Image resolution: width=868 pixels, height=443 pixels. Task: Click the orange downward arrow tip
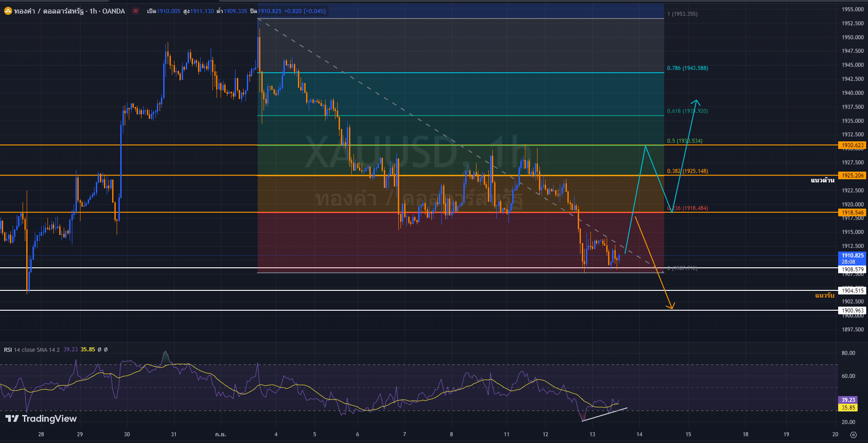671,308
